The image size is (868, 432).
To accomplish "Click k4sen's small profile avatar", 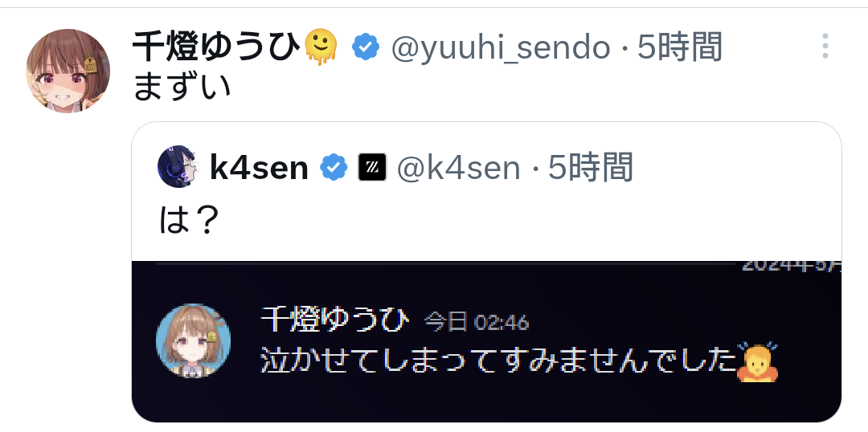I will coord(176,166).
